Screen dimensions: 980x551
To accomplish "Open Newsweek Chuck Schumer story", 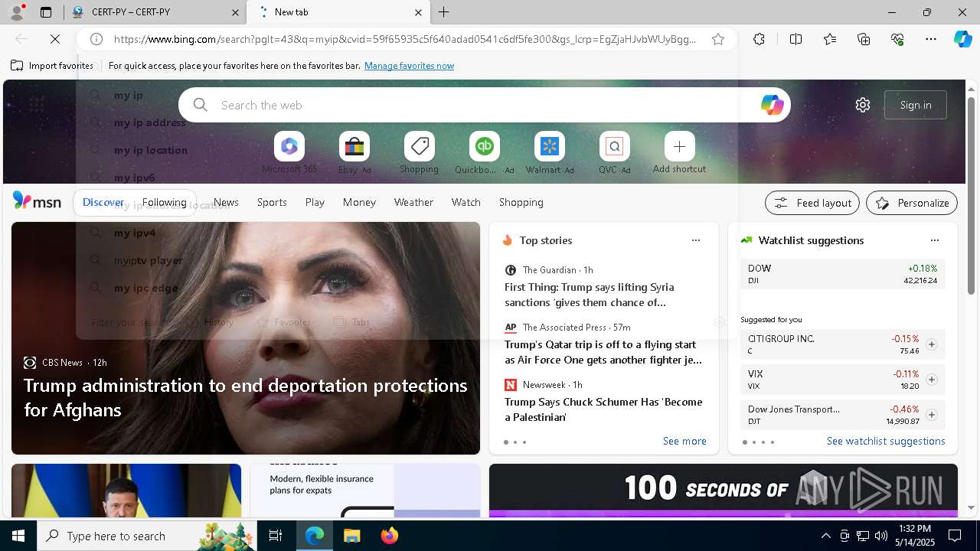I will pyautogui.click(x=603, y=409).
